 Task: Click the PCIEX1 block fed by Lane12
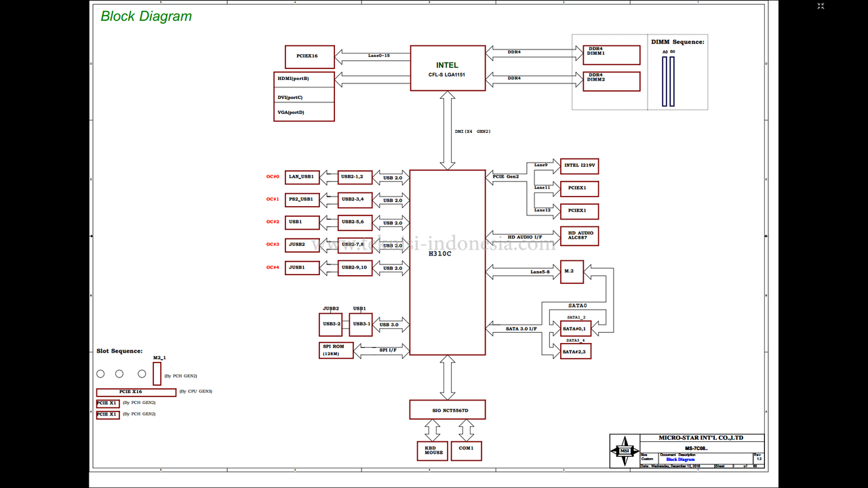pos(579,211)
